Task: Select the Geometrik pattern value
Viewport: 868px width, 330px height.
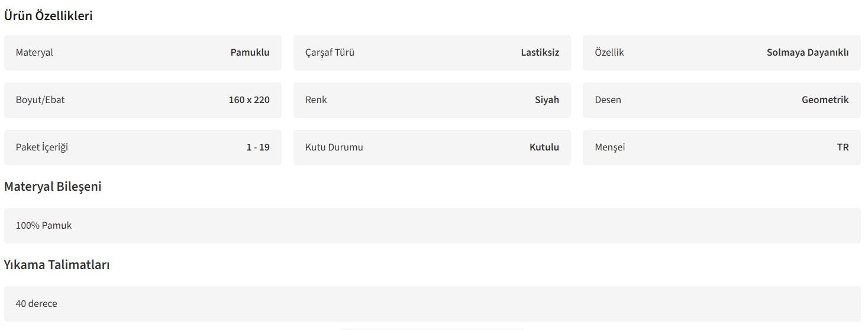Action: (825, 100)
